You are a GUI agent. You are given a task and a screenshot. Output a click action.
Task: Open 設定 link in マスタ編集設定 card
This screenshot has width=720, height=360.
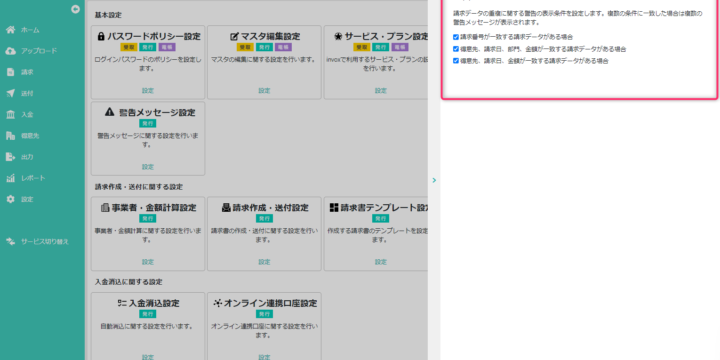coord(264,90)
